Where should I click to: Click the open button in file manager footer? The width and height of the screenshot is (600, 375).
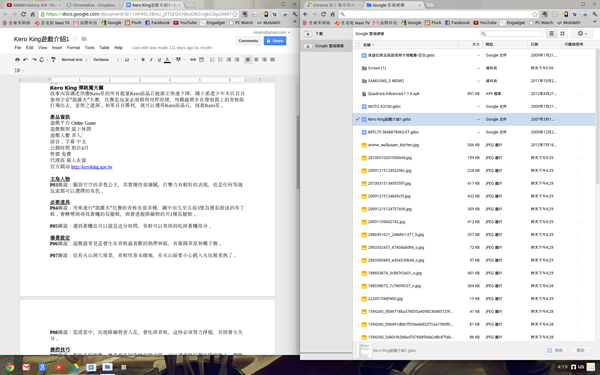(555, 351)
